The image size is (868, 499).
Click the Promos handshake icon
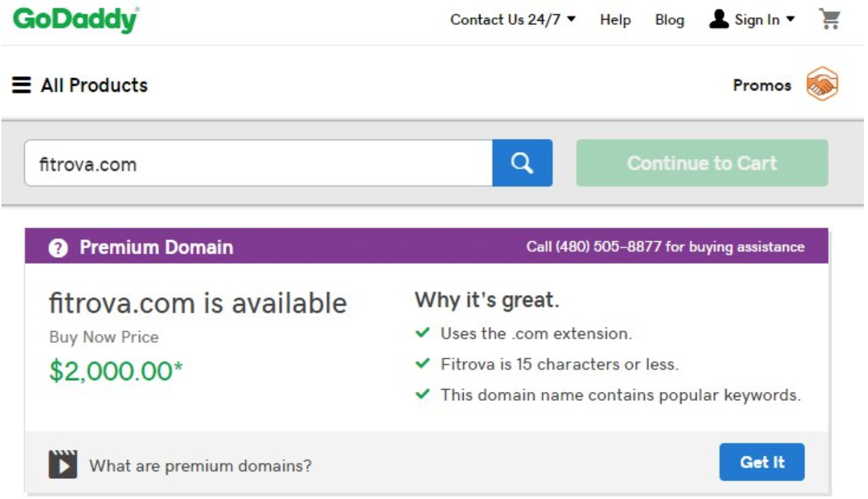click(x=822, y=85)
